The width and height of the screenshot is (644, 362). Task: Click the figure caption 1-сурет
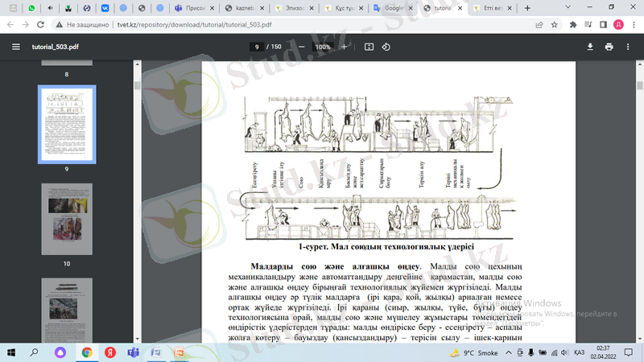(386, 247)
